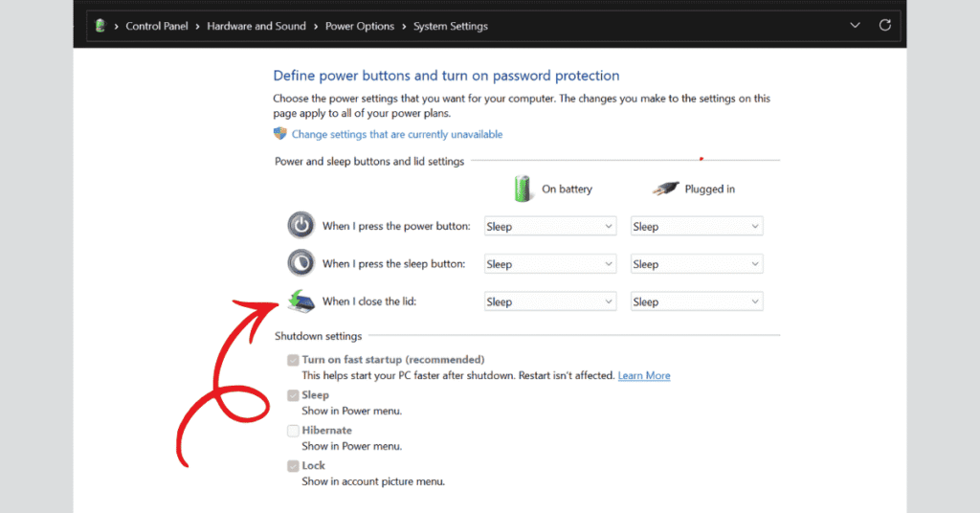
Task: Click the shield icon beside Change settings
Action: pos(280,134)
